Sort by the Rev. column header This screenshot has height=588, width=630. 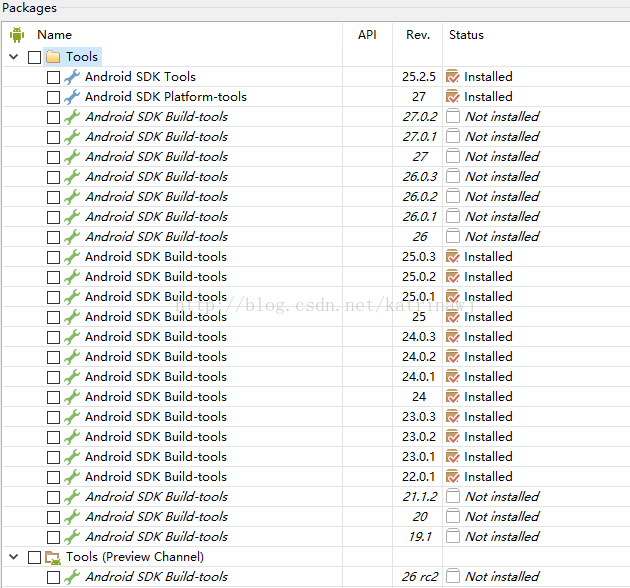point(418,35)
